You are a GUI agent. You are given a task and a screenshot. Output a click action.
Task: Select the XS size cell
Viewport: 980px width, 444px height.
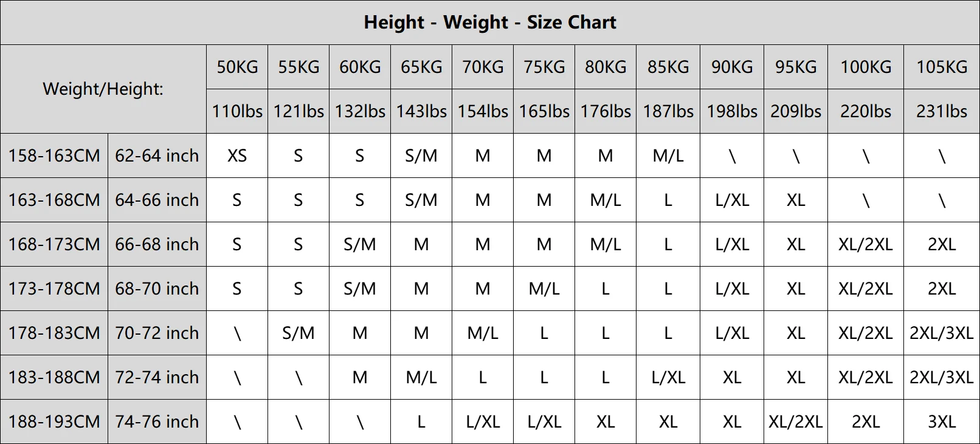click(x=237, y=155)
